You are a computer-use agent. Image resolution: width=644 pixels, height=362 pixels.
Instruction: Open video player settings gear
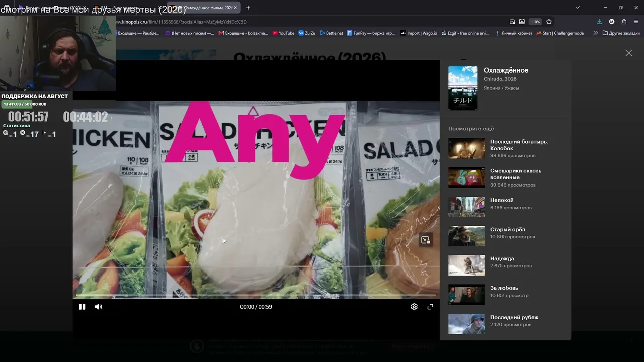point(414,307)
